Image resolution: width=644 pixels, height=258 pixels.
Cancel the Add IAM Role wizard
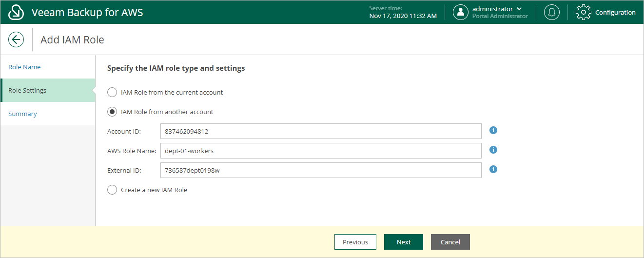(450, 242)
